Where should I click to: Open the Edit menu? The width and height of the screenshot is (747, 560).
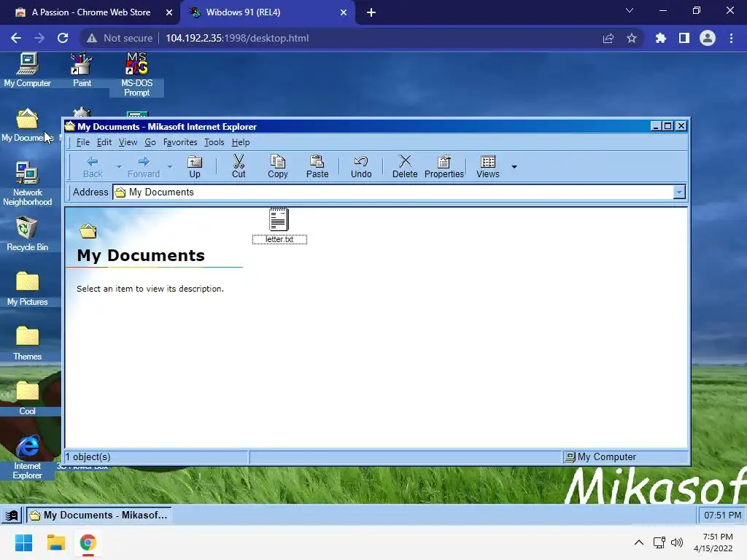[x=104, y=142]
